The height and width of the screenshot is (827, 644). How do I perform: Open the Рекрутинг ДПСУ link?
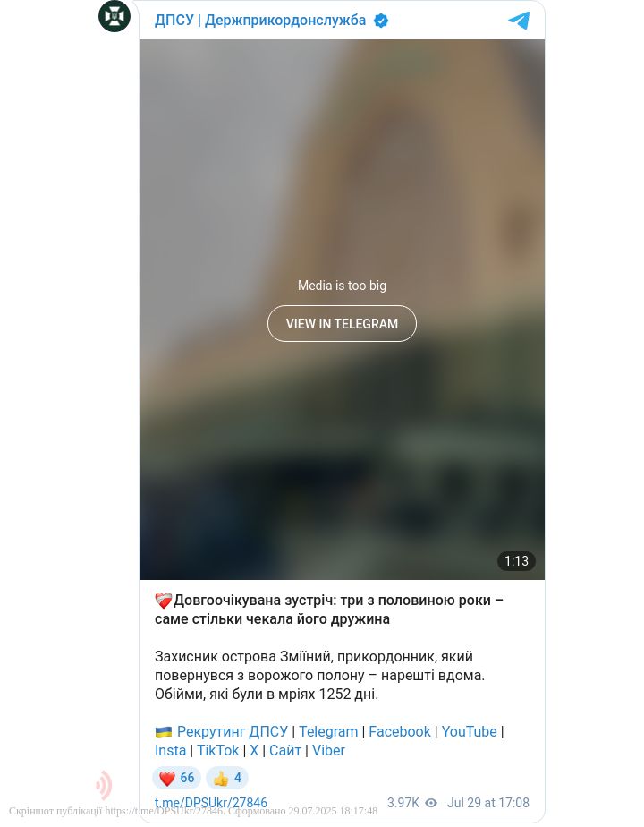(232, 731)
